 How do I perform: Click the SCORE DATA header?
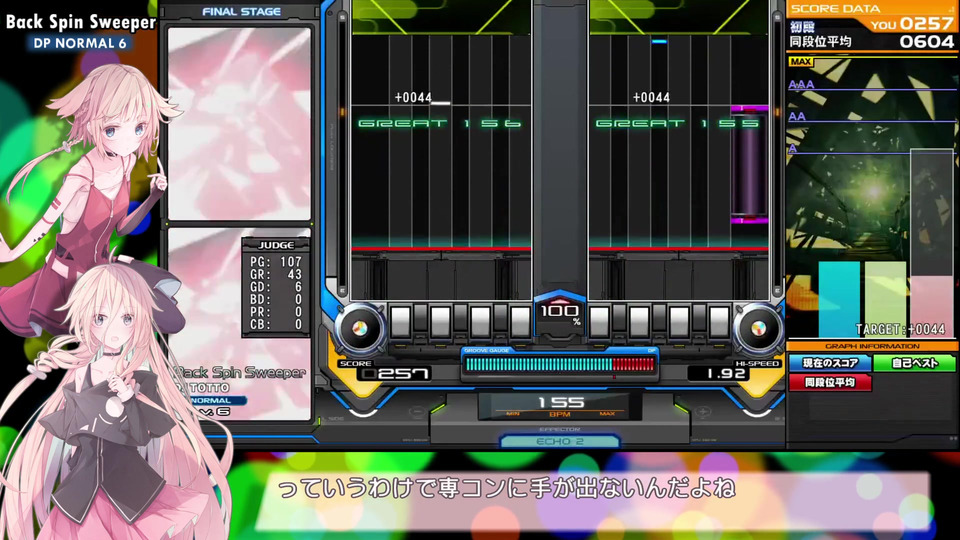836,9
